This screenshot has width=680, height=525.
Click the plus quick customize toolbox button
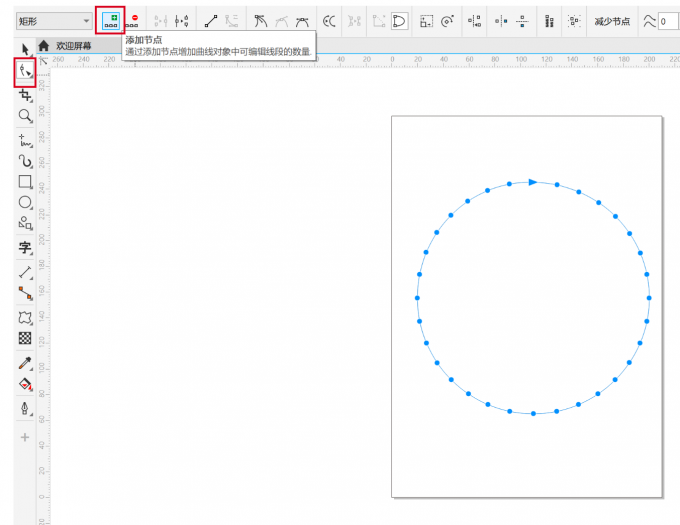(25, 437)
